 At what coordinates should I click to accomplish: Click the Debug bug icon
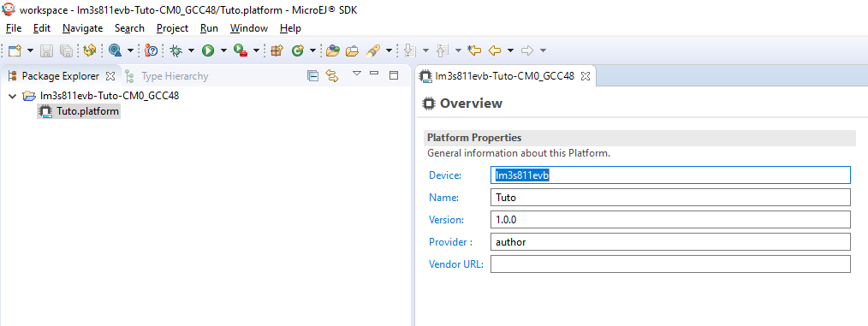(176, 50)
